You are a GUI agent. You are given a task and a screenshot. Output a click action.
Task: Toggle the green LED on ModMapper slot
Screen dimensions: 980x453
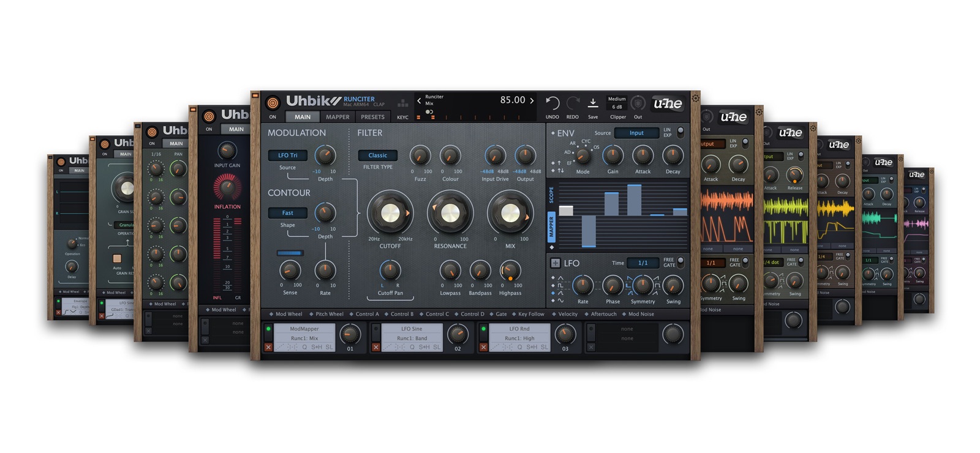[268, 329]
